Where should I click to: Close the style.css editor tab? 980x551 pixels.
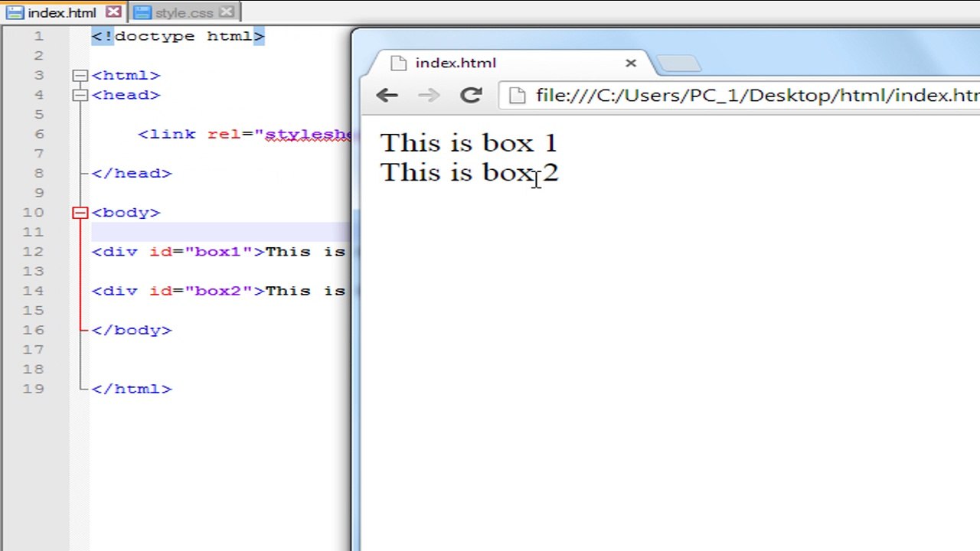pos(226,12)
